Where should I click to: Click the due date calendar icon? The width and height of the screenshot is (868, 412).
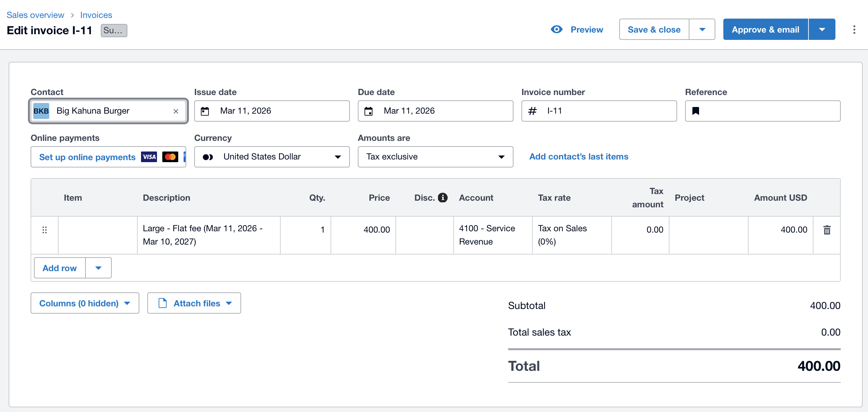pyautogui.click(x=368, y=111)
